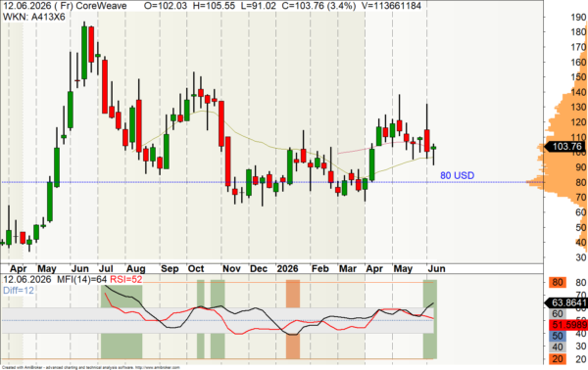
Task: Click the Feb month label on time axis
Action: click(x=319, y=269)
